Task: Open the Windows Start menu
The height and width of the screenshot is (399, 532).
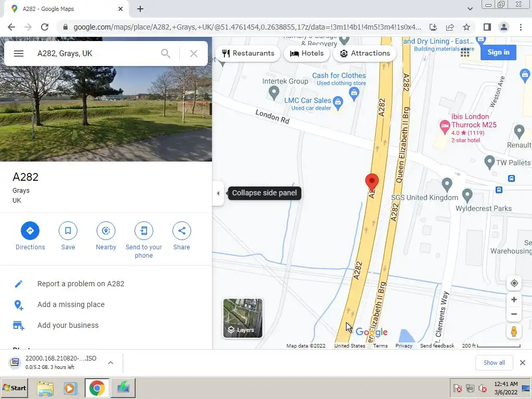Action: [x=15, y=388]
